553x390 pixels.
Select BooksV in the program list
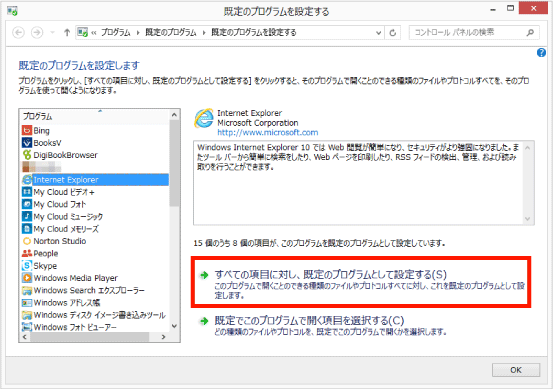(x=47, y=143)
